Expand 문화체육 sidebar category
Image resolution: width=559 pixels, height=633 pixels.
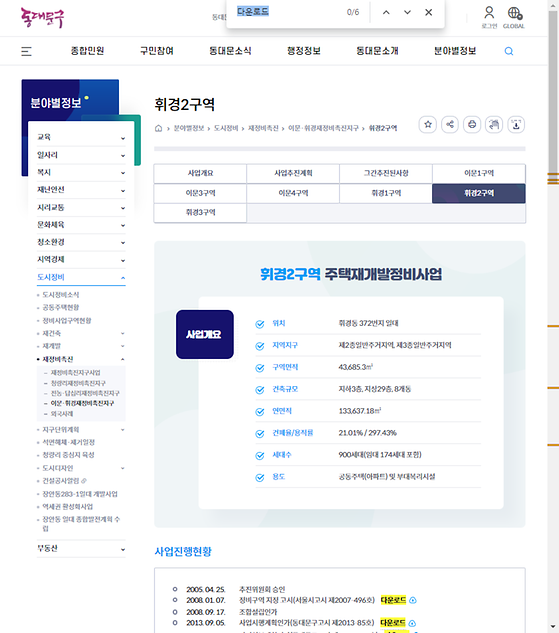tap(81, 225)
